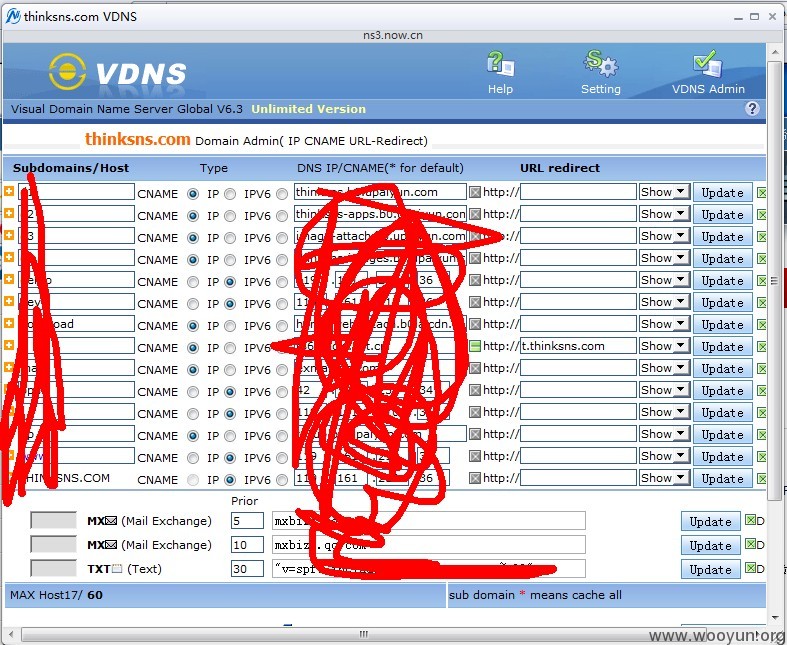Click gray X icon in www row

(475, 456)
